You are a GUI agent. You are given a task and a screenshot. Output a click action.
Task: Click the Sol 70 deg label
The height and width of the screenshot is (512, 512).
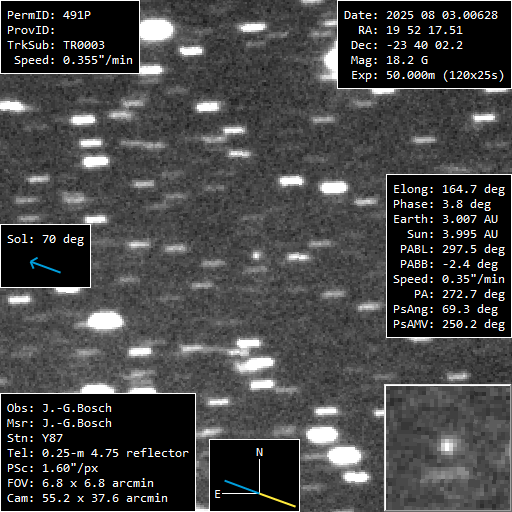46,239
